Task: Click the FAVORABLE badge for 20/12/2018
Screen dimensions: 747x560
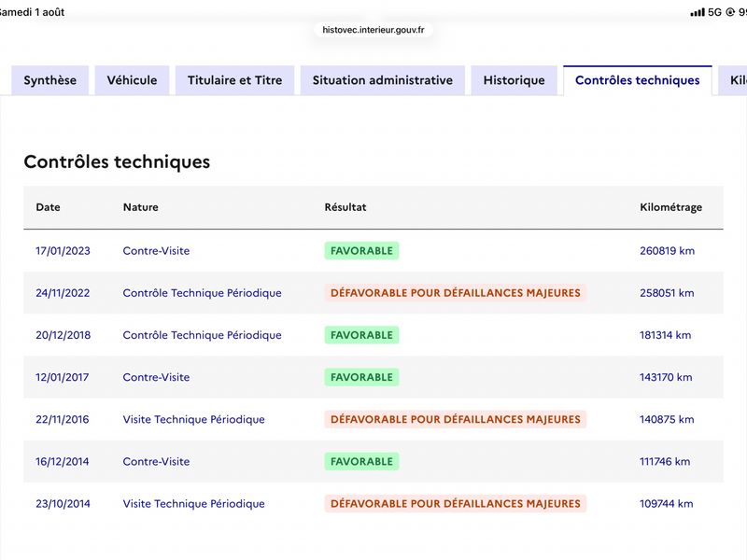Action: [361, 335]
